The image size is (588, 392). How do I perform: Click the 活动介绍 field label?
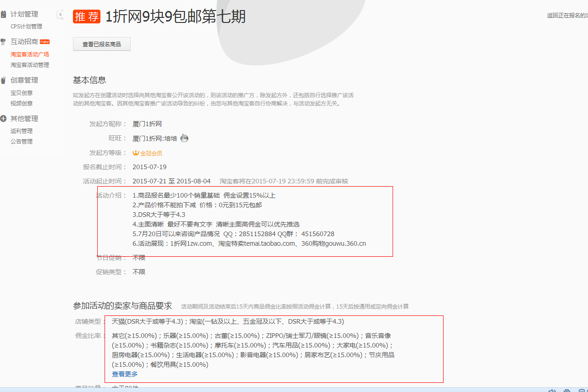click(110, 195)
